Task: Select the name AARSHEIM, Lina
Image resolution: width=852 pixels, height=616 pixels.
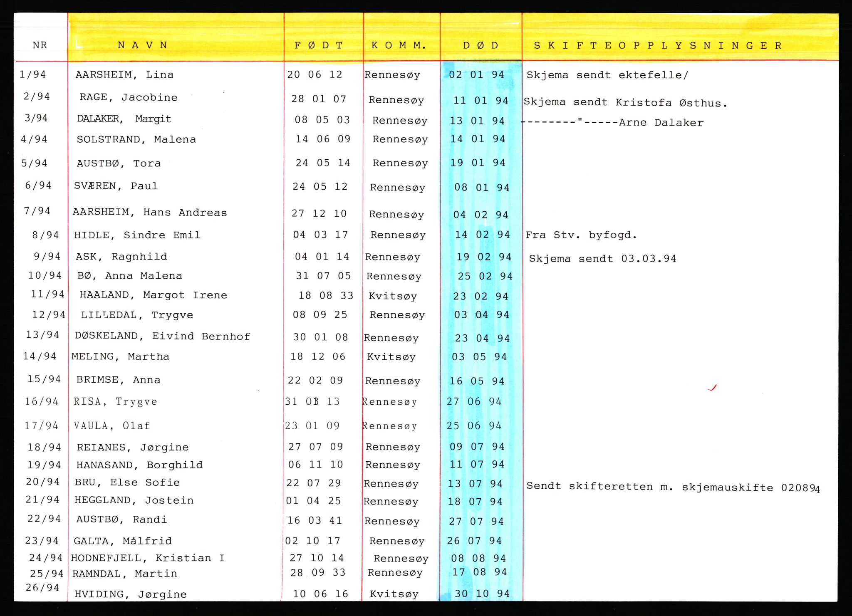Action: [124, 75]
